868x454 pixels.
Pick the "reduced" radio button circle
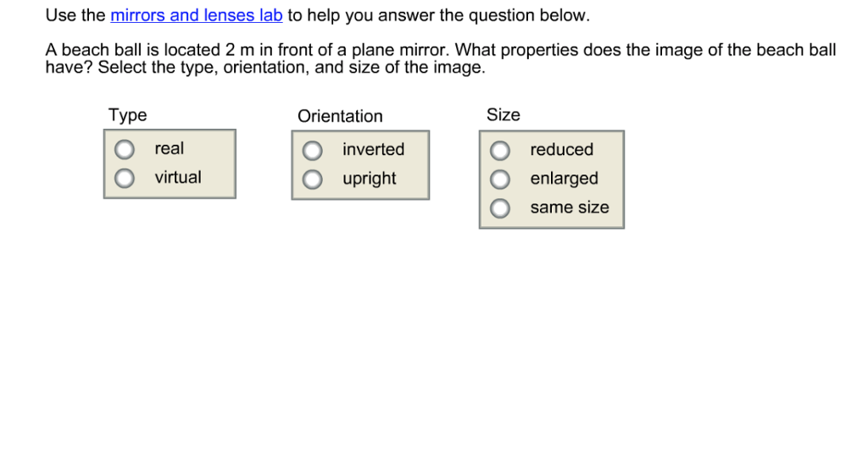[501, 151]
